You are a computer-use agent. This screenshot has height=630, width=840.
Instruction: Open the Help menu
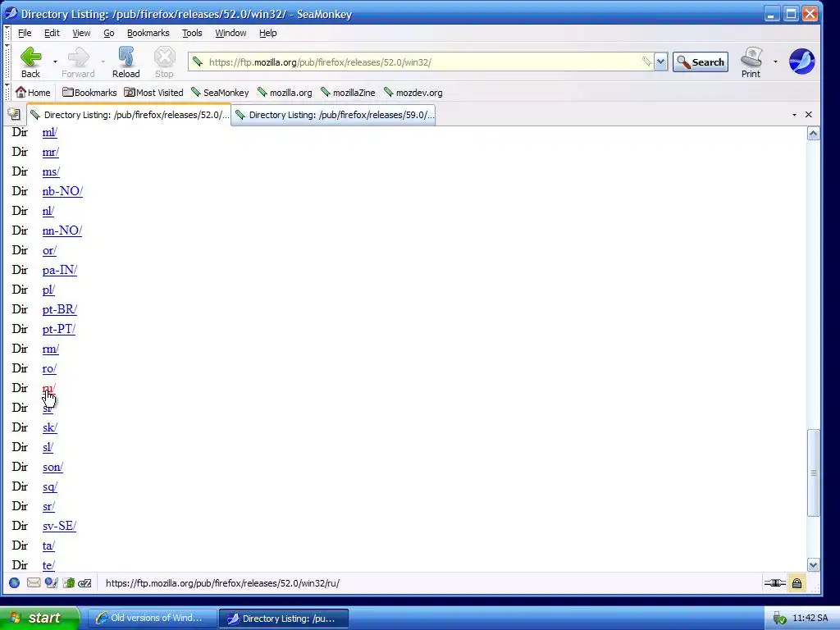(268, 33)
